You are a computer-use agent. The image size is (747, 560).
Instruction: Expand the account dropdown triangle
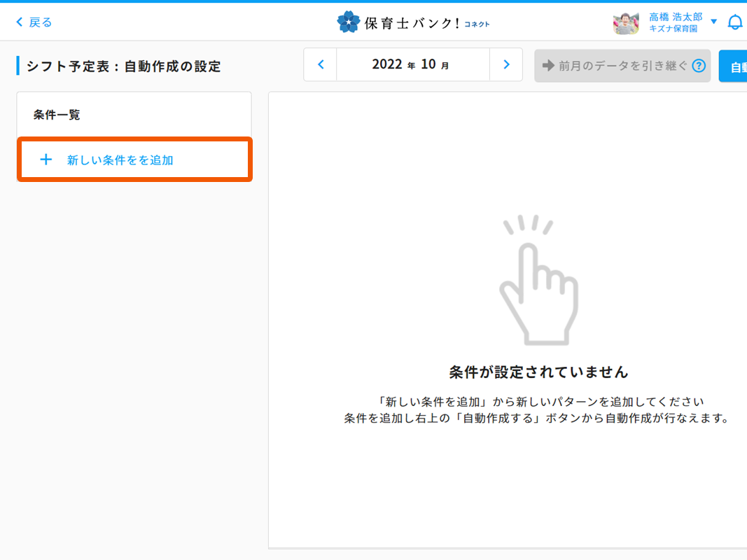point(713,22)
